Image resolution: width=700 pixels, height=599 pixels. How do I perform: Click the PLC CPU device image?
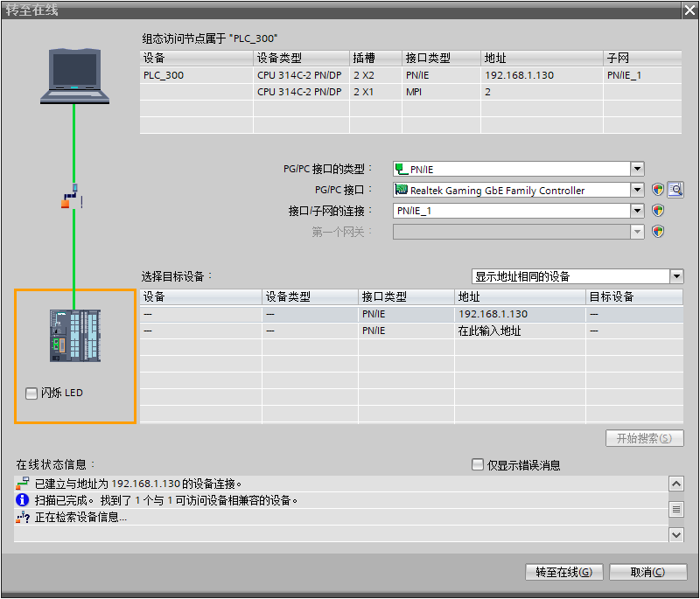(75, 336)
